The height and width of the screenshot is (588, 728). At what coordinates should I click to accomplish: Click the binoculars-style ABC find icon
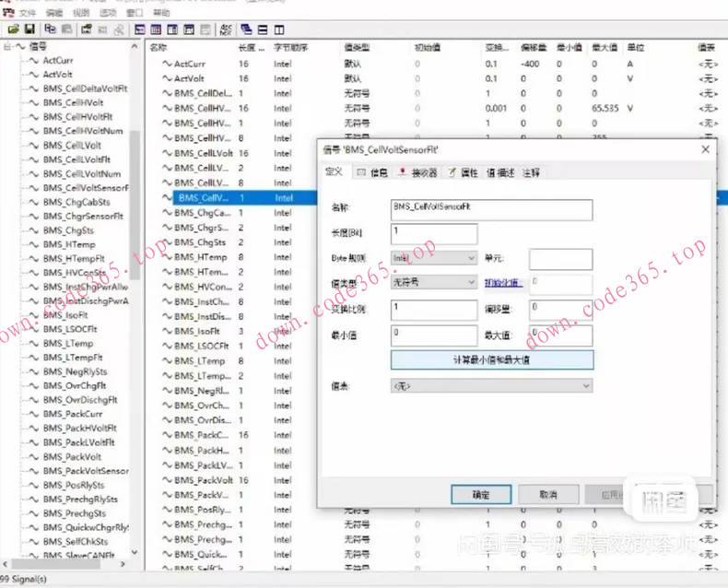[225, 29]
